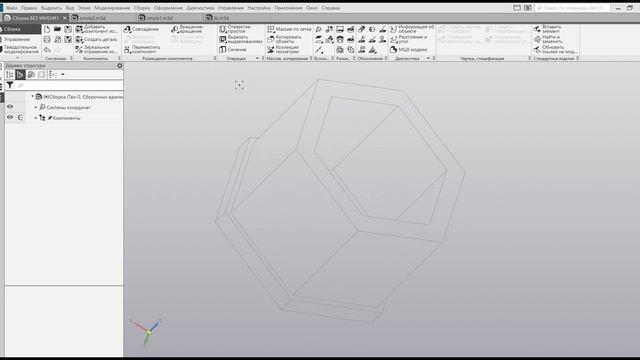The image size is (640, 360).
Task: Toggle visibility eye for 'Компоненты'
Action: click(x=10, y=118)
